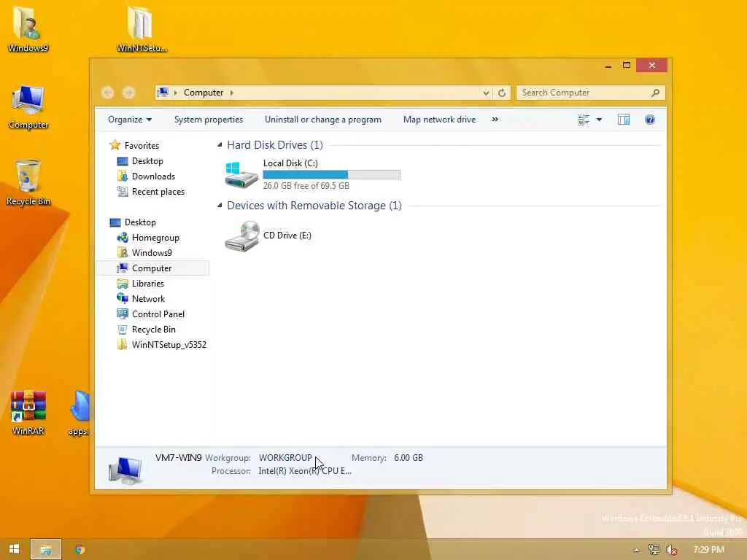Select Computer in navigation pane
Screen dimensions: 747x560
[152, 268]
